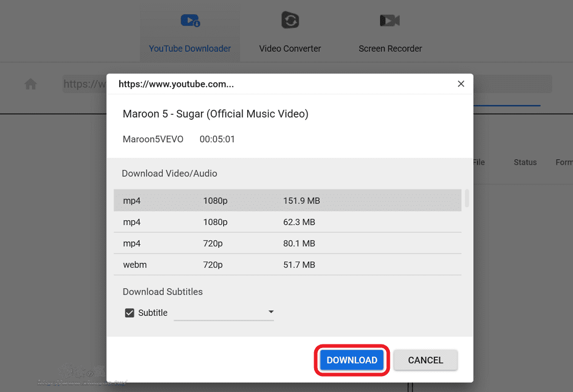Click the Status column header
This screenshot has width=573, height=392.
tap(525, 162)
